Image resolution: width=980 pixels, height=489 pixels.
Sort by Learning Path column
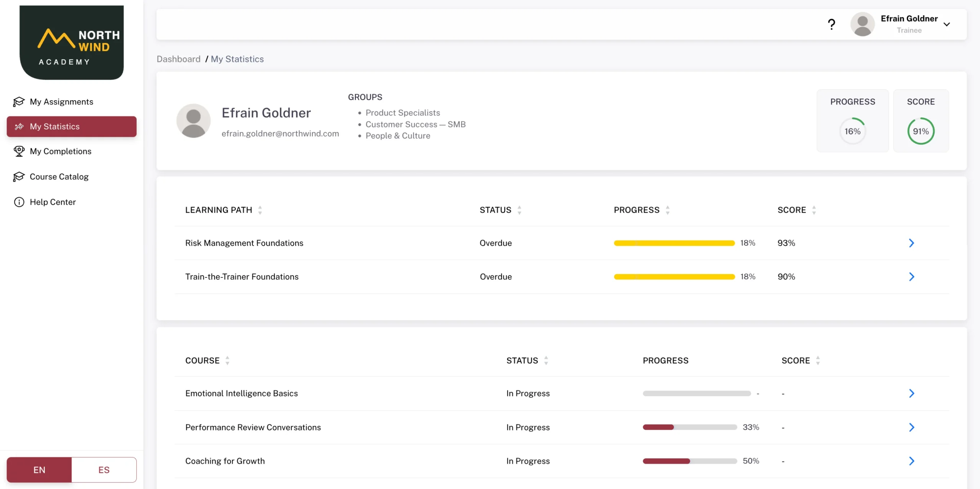[x=260, y=210]
